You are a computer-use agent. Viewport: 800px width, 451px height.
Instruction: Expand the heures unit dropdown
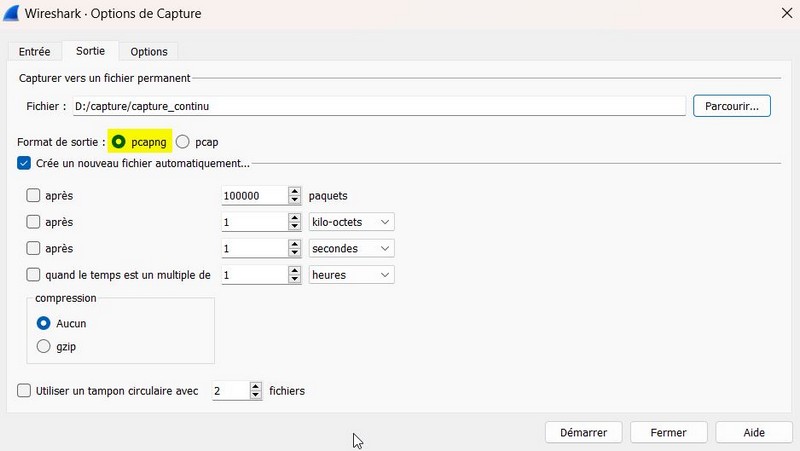point(352,274)
